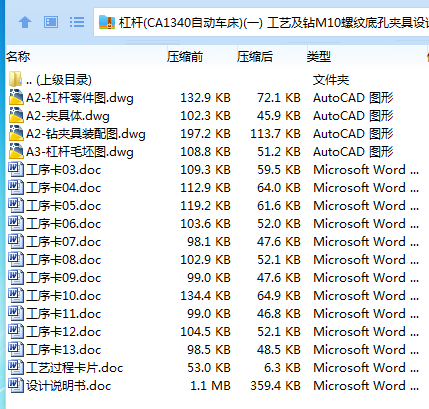Screen dimensions: 429x409
Task: Click Word icon of 工序卡09.doc
Action: [x=16, y=277]
